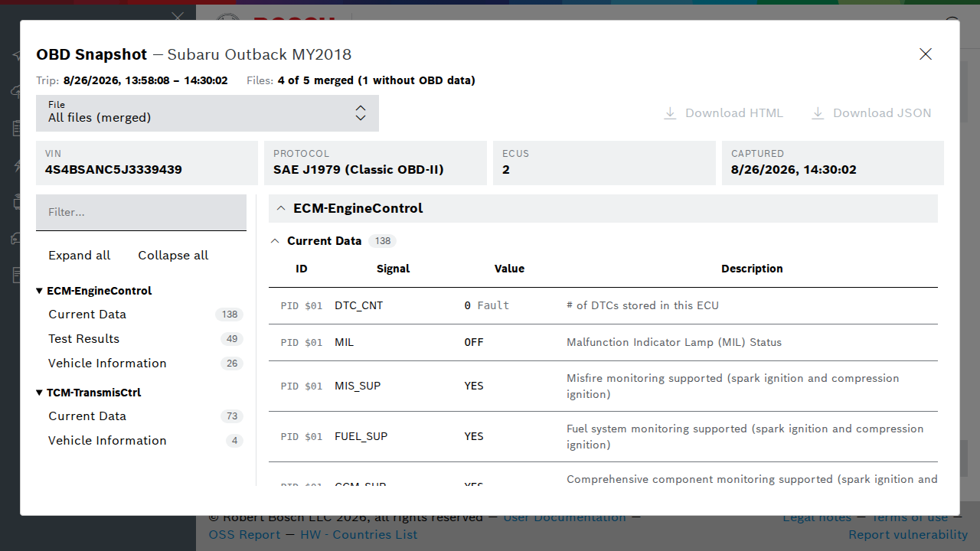
Task: Open HW - Countries List link in background page
Action: (359, 535)
